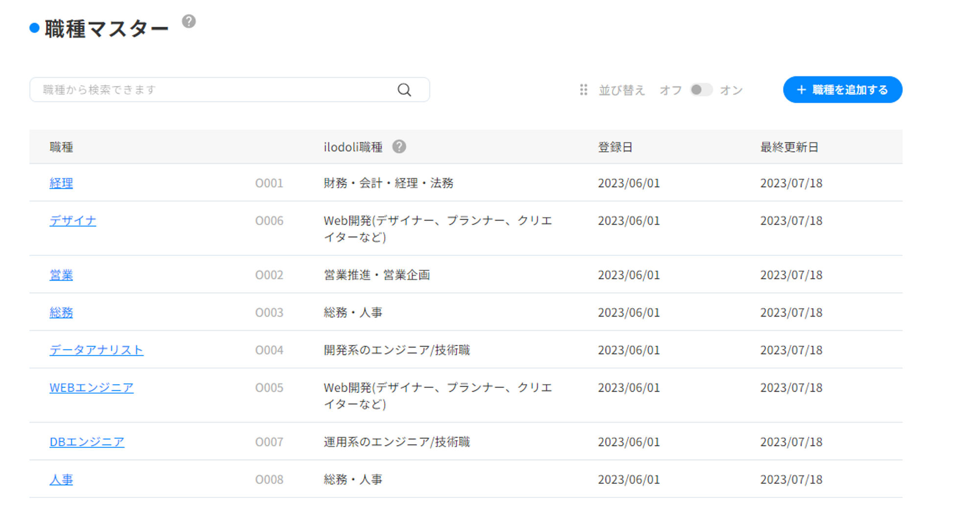
Task: Open the 経理 job type link
Action: pyautogui.click(x=61, y=183)
